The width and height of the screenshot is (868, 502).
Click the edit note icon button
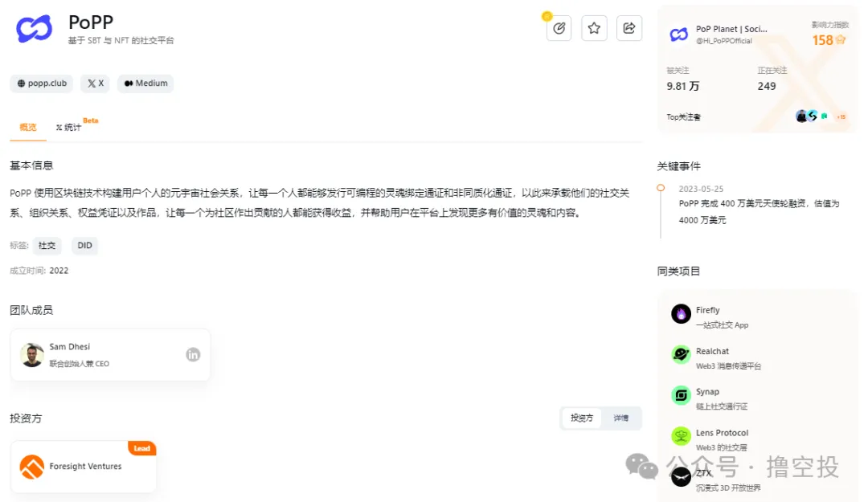click(x=559, y=28)
